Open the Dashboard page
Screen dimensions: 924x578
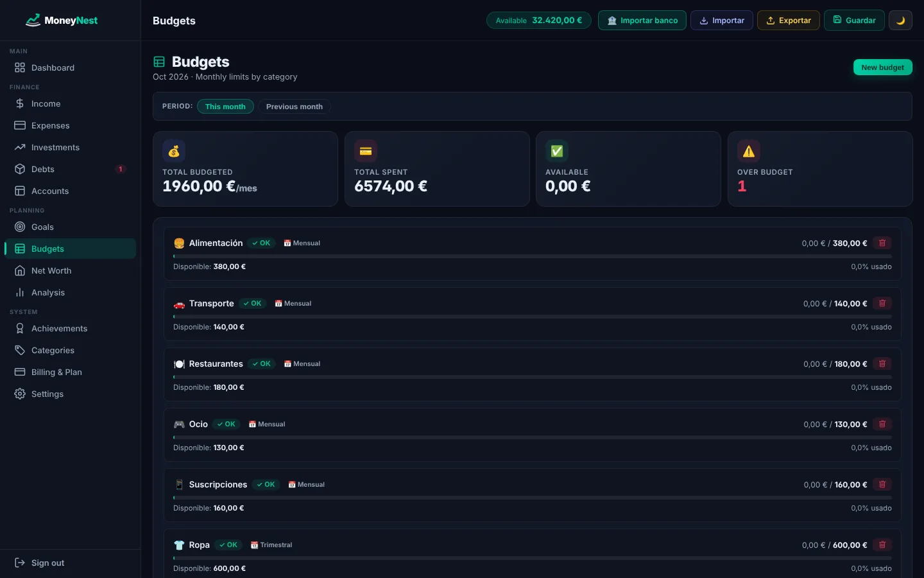pyautogui.click(x=70, y=67)
